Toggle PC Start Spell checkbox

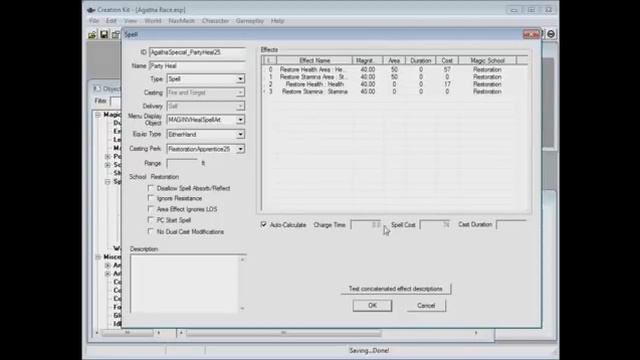pos(151,220)
